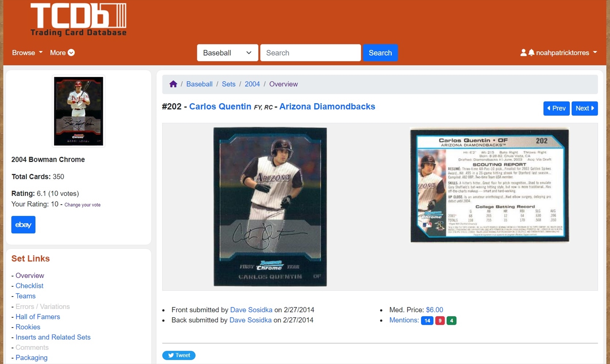Open the Sets breadcrumb link
610x364 pixels.
point(229,84)
